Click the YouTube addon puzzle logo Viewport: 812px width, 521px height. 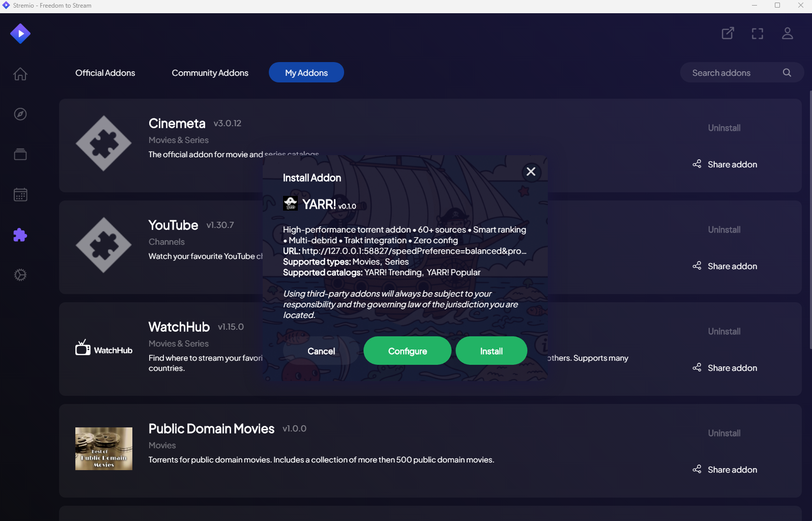(x=104, y=245)
